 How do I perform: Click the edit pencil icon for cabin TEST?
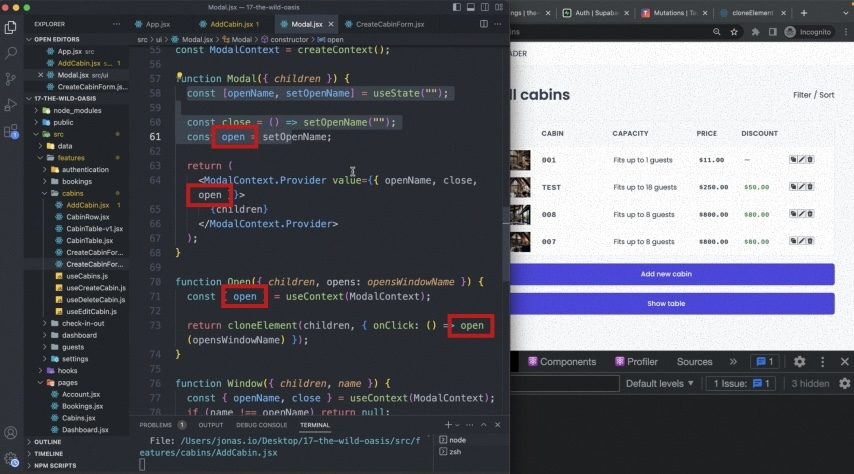802,186
